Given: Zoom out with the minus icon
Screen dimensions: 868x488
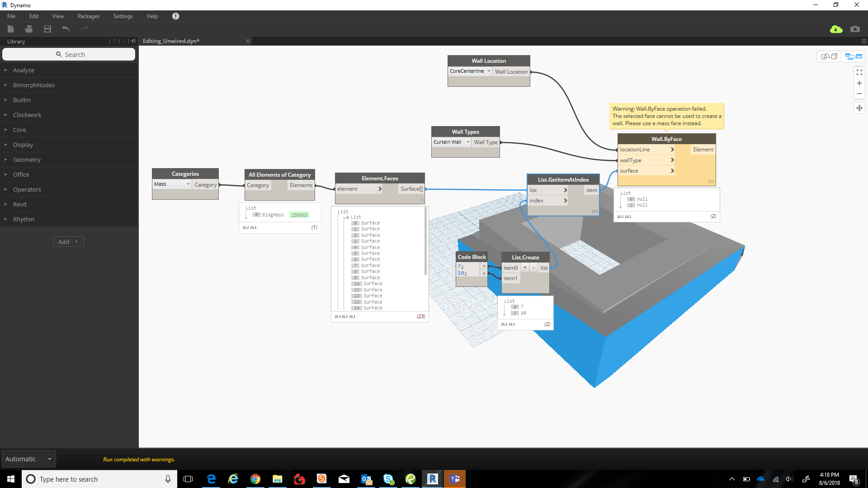Looking at the screenshot, I should (x=859, y=94).
